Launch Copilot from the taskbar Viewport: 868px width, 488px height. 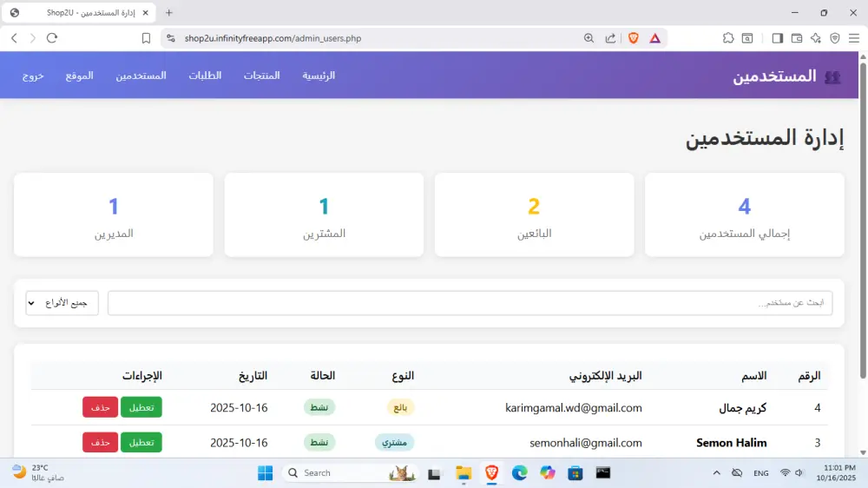548,473
